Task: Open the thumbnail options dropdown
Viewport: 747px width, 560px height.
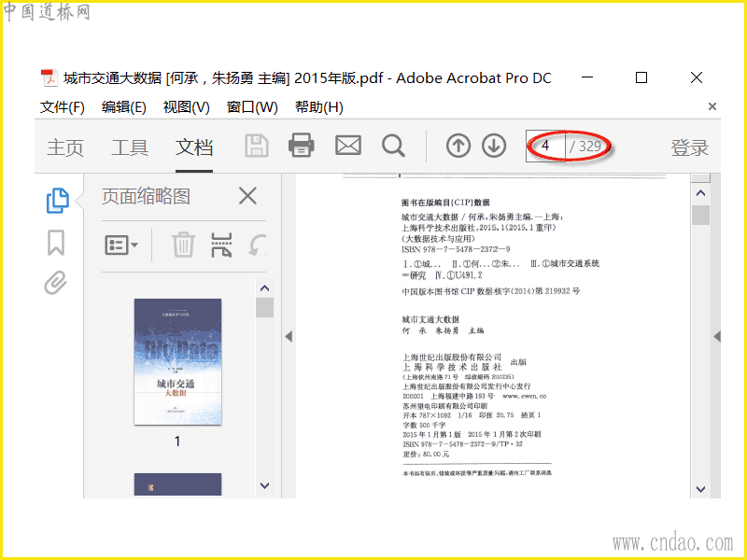Action: (x=121, y=245)
